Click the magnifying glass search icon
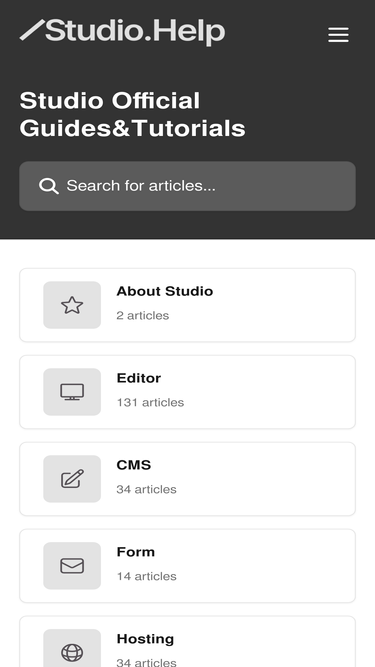 (48, 186)
